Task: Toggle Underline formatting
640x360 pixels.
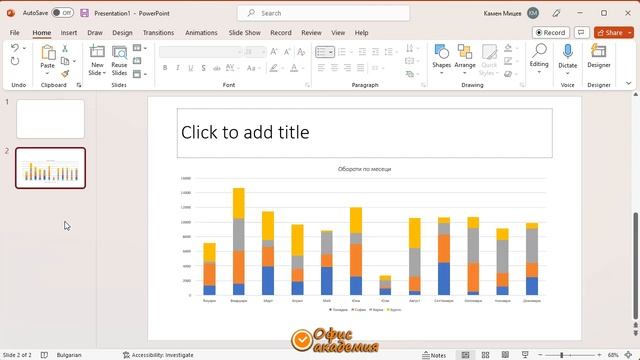Action: tap(191, 68)
